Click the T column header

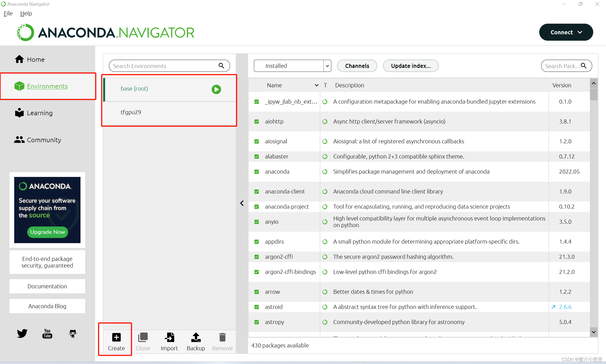tap(325, 85)
